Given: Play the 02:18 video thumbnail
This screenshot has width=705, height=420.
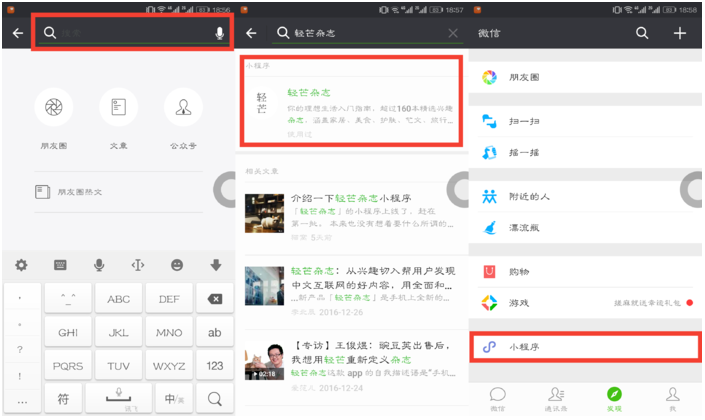Looking at the screenshot, I should (x=264, y=361).
